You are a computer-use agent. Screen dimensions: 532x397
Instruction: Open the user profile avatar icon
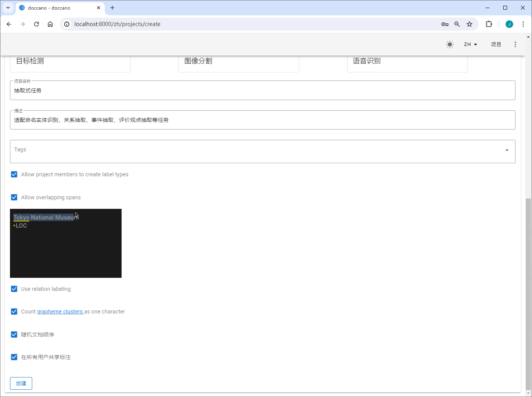509,24
